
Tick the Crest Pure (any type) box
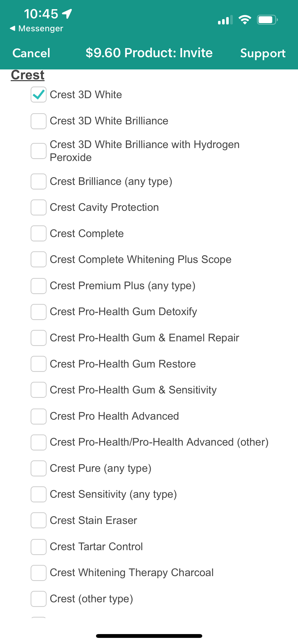point(38,468)
